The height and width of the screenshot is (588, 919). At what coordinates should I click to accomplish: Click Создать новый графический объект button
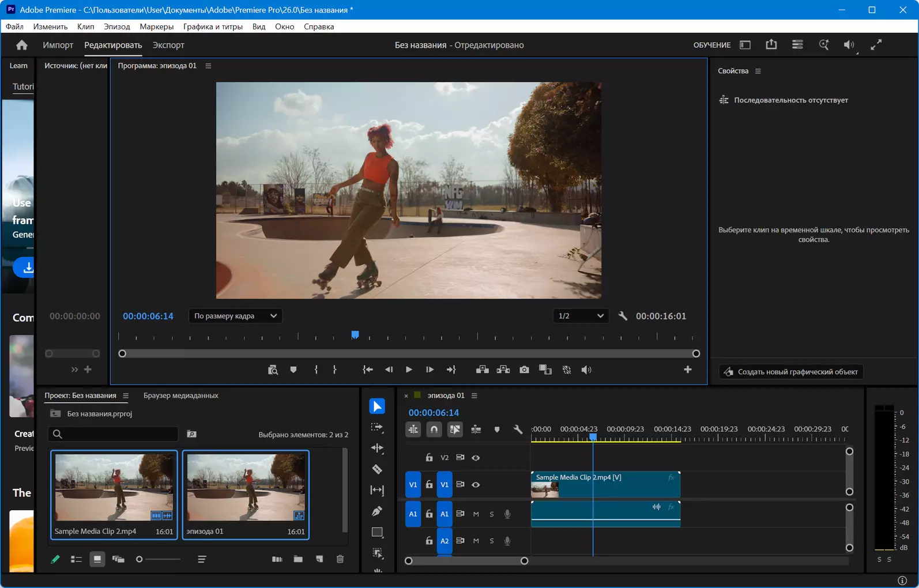(791, 372)
